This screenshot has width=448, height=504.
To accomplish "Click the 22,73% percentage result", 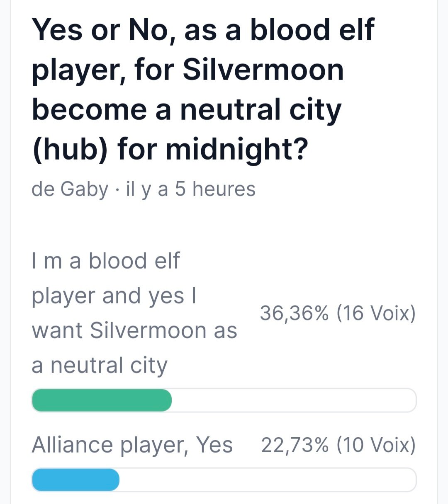I will click(x=295, y=445).
